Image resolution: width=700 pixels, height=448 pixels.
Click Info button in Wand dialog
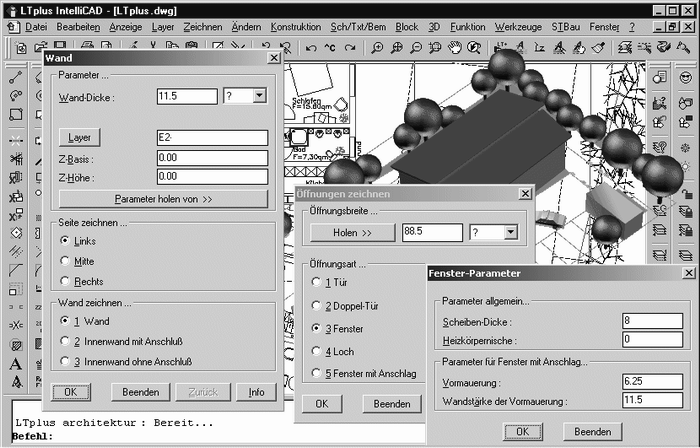pyautogui.click(x=256, y=392)
